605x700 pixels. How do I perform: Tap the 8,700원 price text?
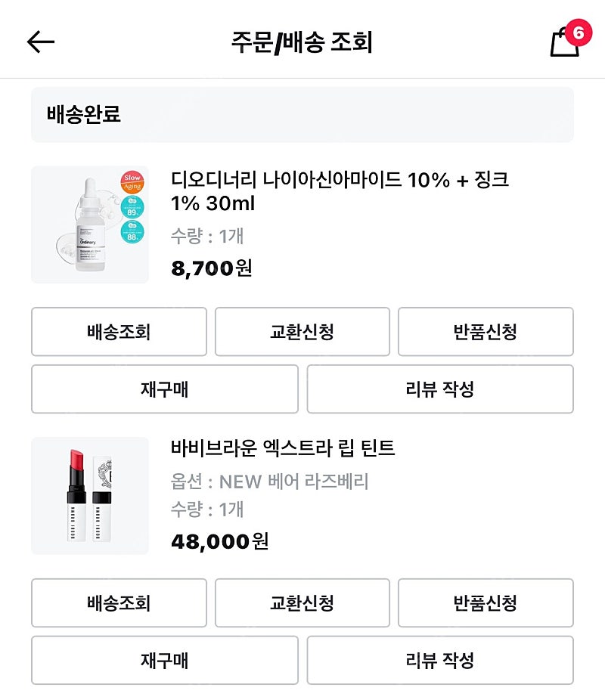pos(212,268)
